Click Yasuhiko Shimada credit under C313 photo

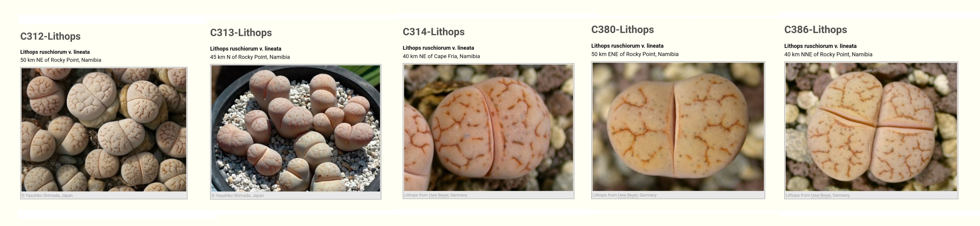(237, 196)
